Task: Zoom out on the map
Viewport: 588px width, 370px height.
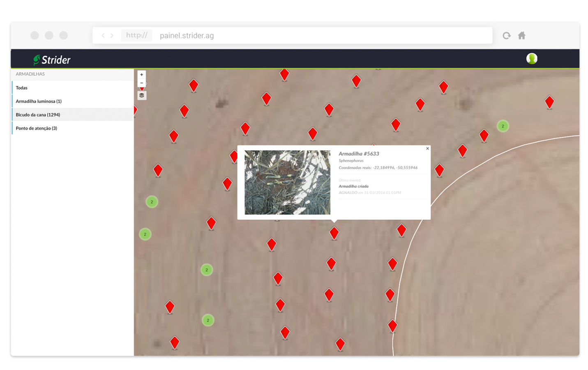Action: coord(142,83)
